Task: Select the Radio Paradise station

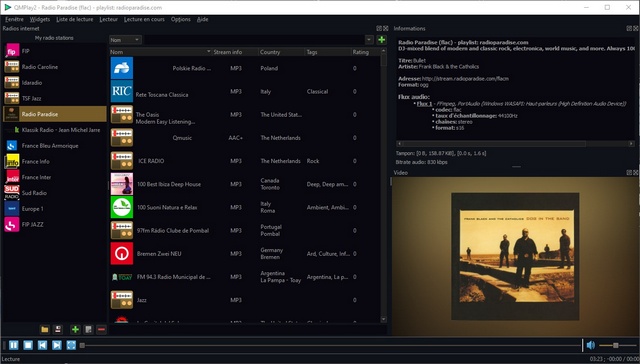Action: (x=55, y=114)
